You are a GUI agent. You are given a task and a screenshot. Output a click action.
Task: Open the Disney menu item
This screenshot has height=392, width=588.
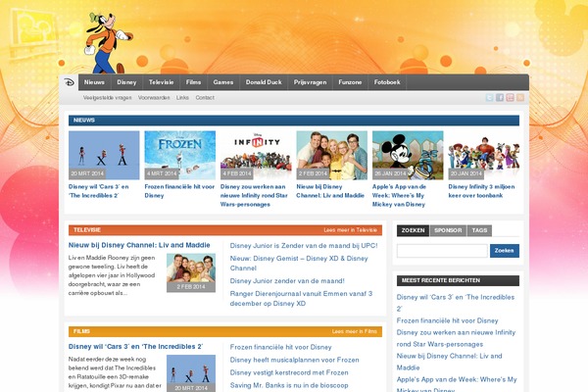[126, 82]
